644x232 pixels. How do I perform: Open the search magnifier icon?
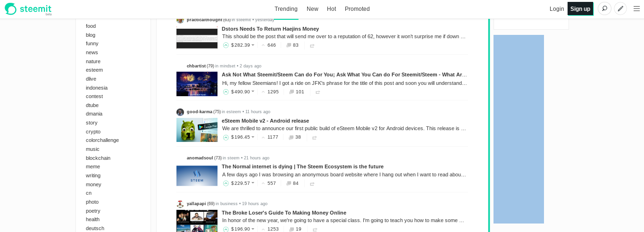(604, 8)
